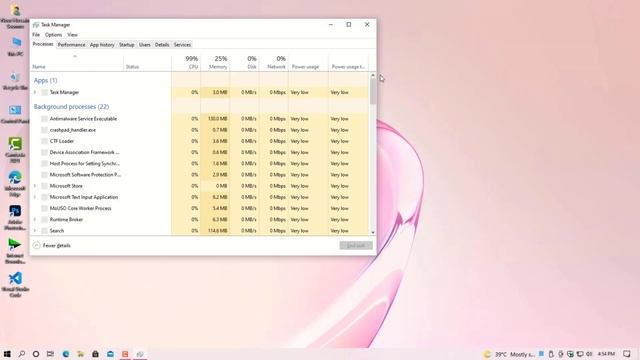
Task: Open Internet Download Manager desktop icon
Action: pyautogui.click(x=15, y=251)
